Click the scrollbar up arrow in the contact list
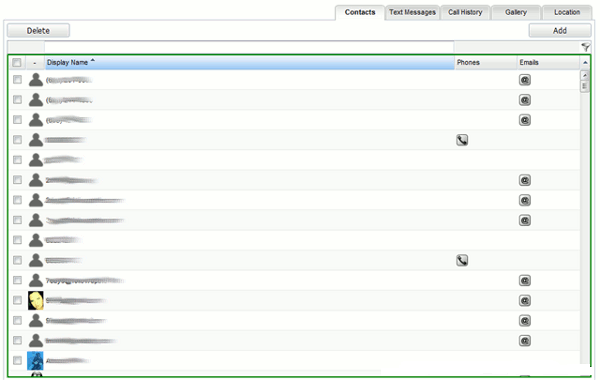Image resolution: width=600 pixels, height=380 pixels. (x=584, y=75)
